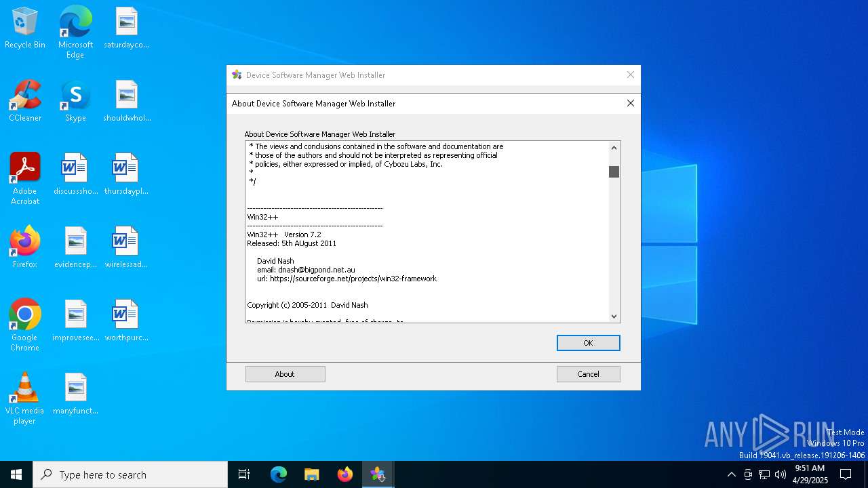Screen dimensions: 868x488
Task: Click the installer window title bar icon
Action: (237, 75)
